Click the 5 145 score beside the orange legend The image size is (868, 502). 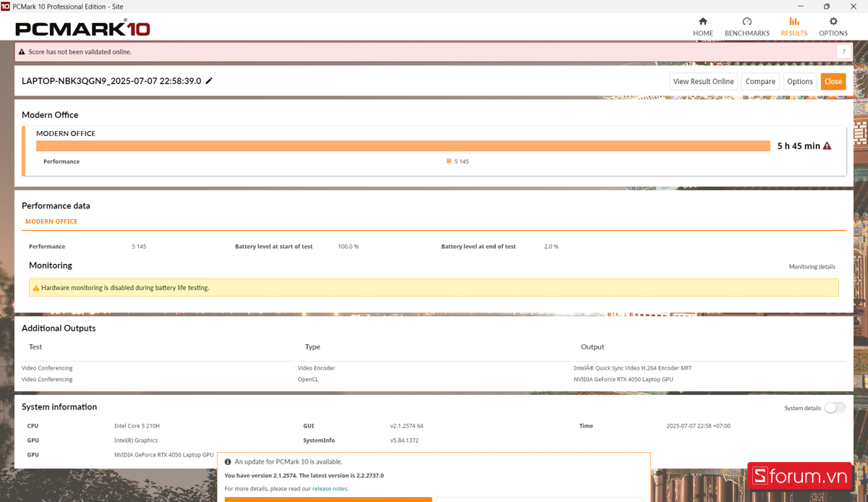(x=461, y=161)
